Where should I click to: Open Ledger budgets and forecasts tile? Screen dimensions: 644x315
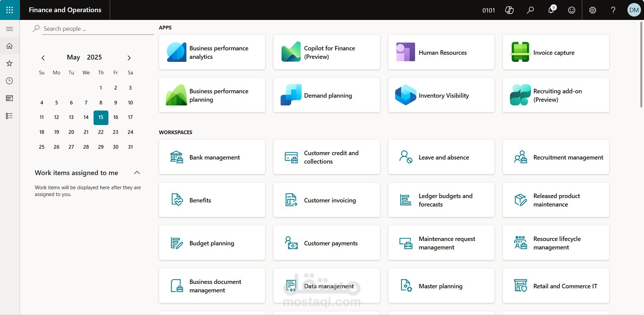click(x=441, y=200)
